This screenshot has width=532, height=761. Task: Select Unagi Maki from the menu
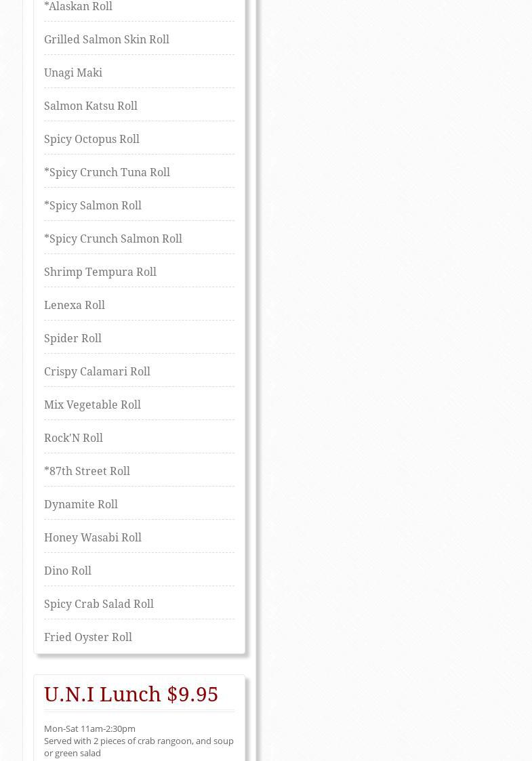coord(73,73)
